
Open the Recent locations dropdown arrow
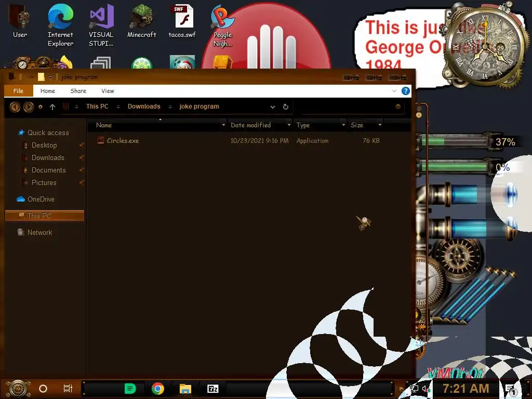coord(41,107)
